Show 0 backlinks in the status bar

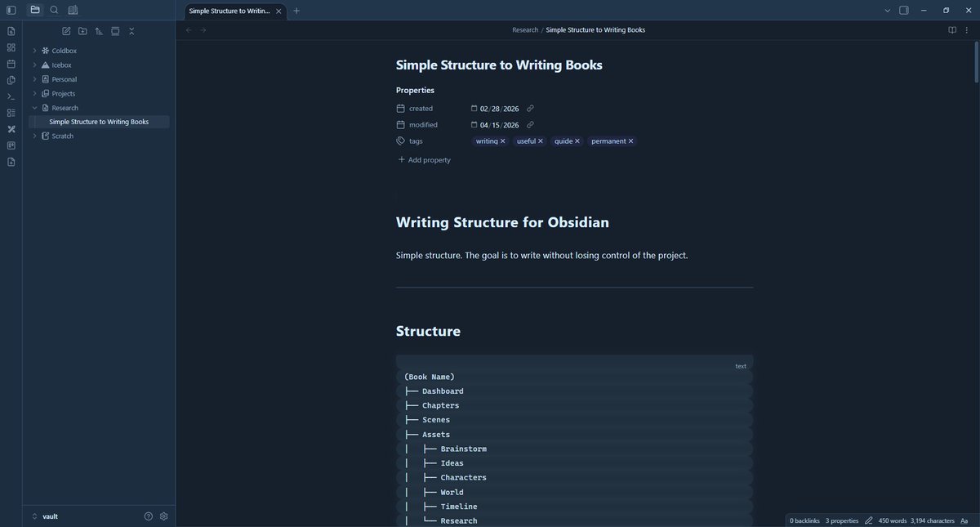(x=804, y=520)
